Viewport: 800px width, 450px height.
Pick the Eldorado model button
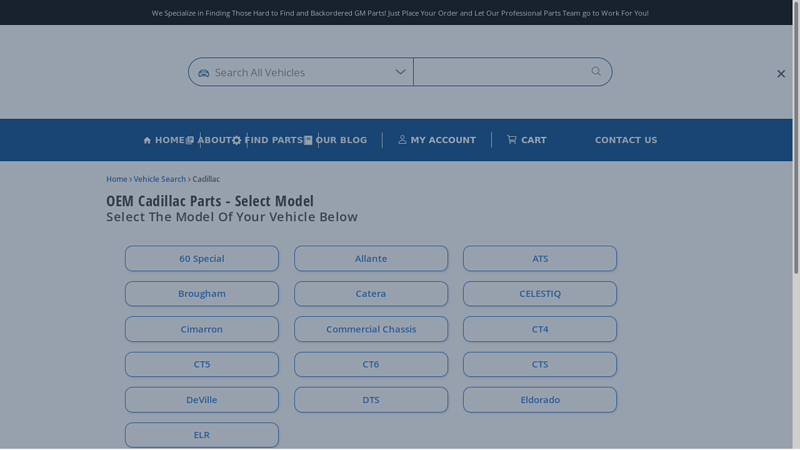pos(540,400)
